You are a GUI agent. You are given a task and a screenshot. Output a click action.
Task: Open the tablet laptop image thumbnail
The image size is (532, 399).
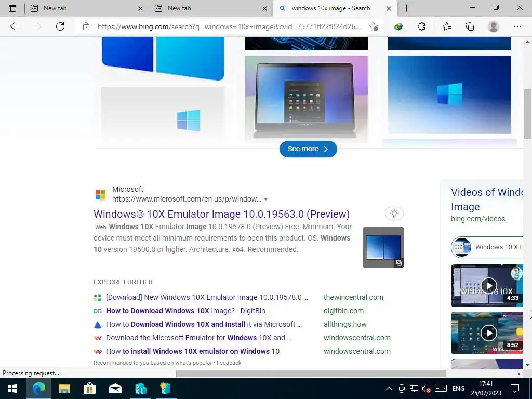(x=306, y=99)
